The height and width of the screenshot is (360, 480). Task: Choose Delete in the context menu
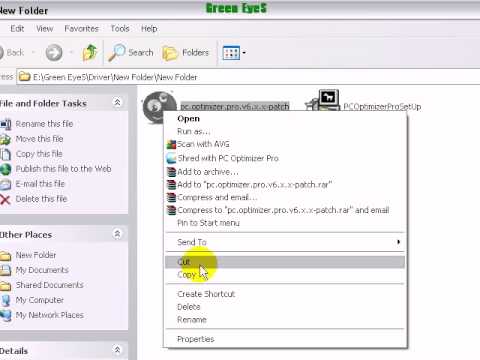click(285, 307)
